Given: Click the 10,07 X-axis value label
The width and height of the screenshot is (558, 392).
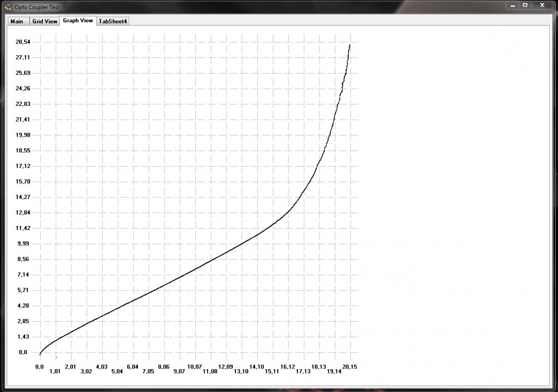Looking at the screenshot, I should 195,366.
